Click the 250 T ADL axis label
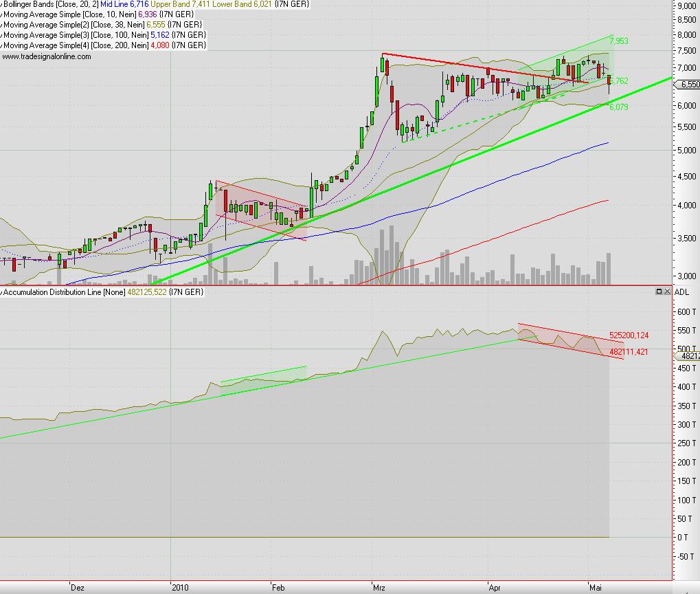Image resolution: width=700 pixels, height=594 pixels. point(687,443)
